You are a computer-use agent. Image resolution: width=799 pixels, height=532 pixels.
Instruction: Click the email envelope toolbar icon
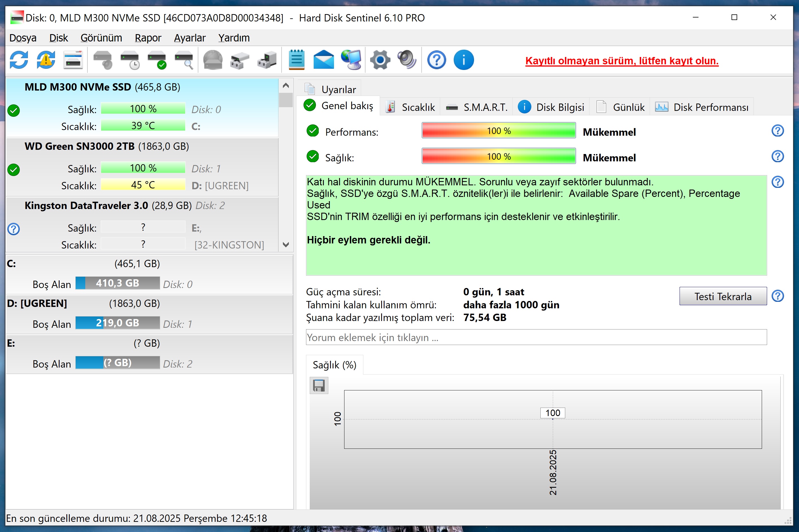(x=323, y=60)
